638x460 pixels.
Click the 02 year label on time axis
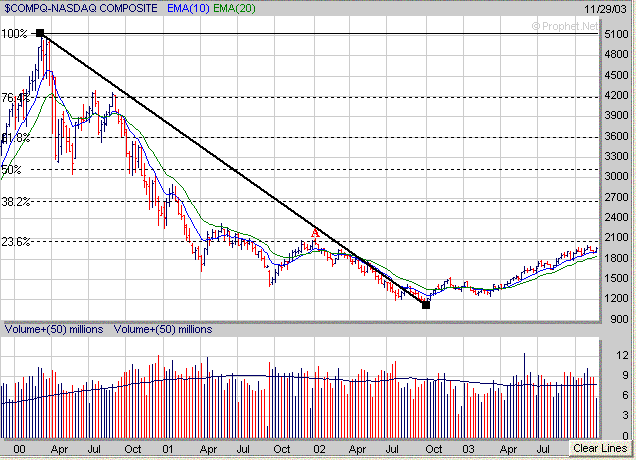coord(319,449)
